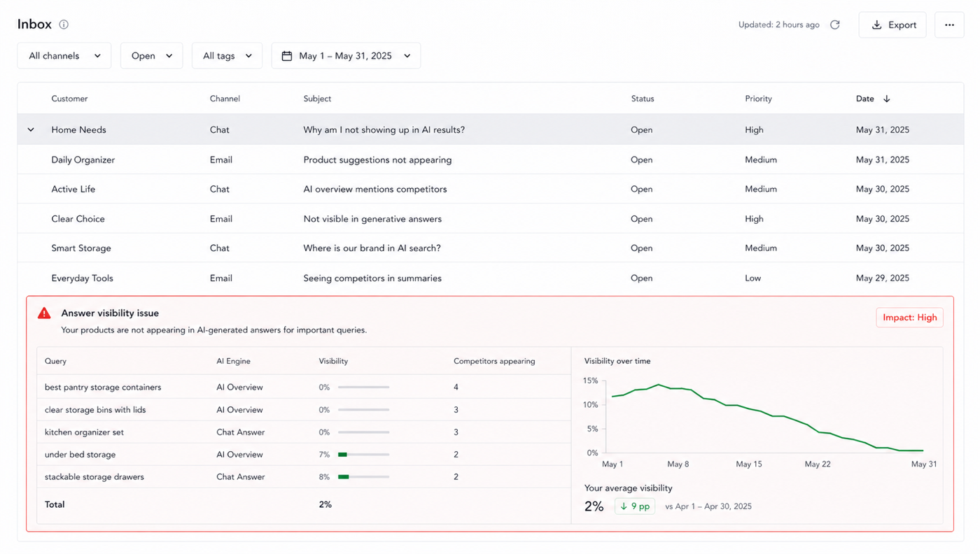Expand the All tags dropdown

click(227, 56)
